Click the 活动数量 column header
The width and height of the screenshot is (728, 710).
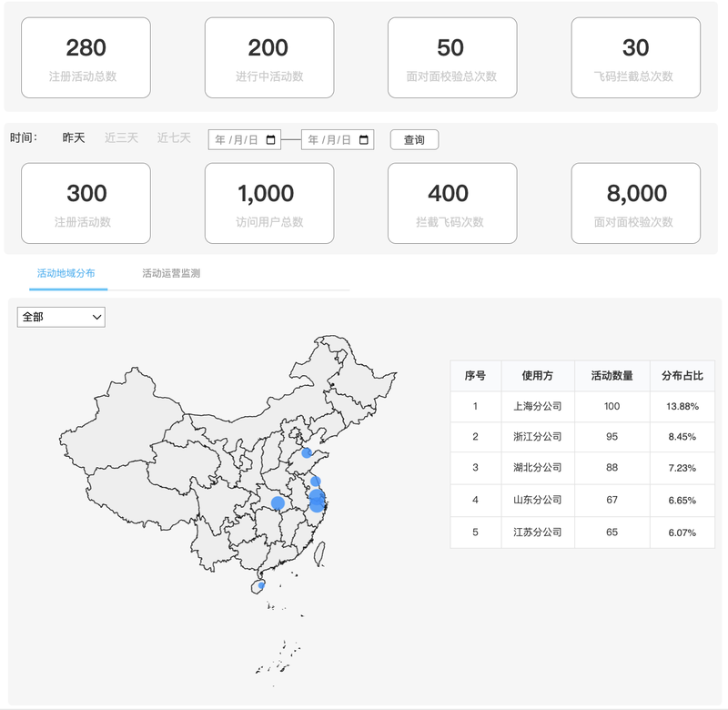point(612,376)
